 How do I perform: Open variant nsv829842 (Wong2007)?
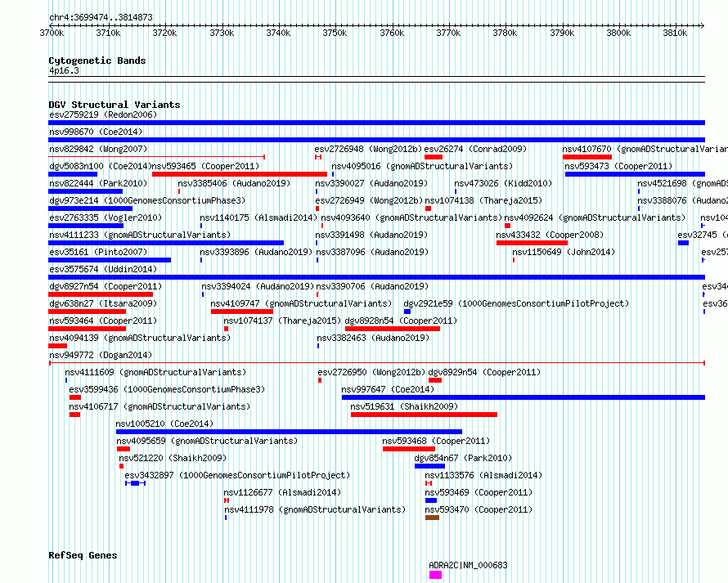[98, 149]
